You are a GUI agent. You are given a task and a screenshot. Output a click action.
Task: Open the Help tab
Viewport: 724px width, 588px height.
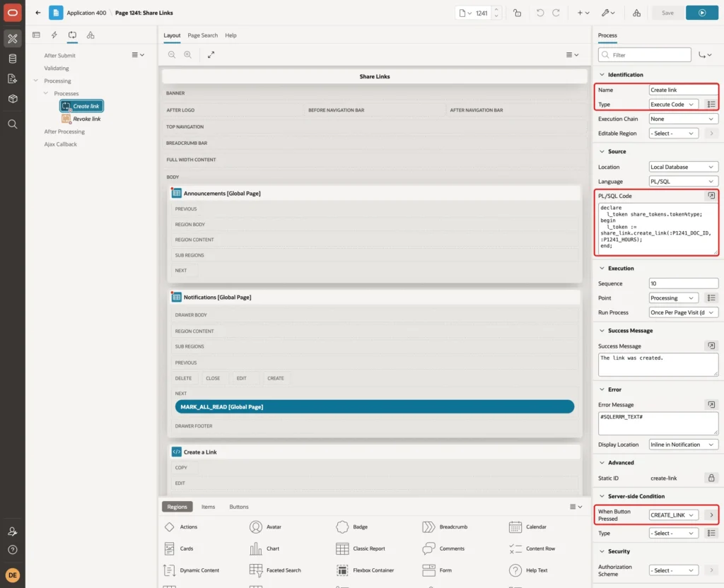(x=230, y=35)
